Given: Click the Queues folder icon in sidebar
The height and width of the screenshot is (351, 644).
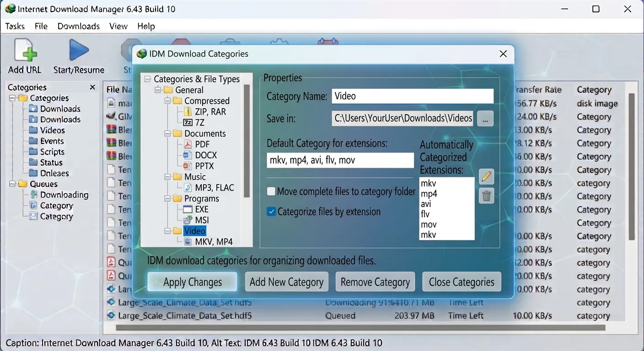Looking at the screenshot, I should pos(23,184).
